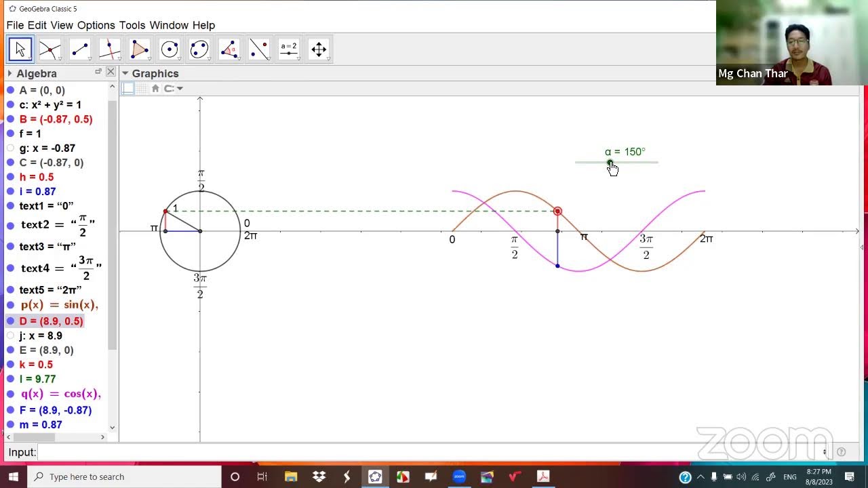868x488 pixels.
Task: Open Slider tool group dropdown arrow
Action: point(299,60)
